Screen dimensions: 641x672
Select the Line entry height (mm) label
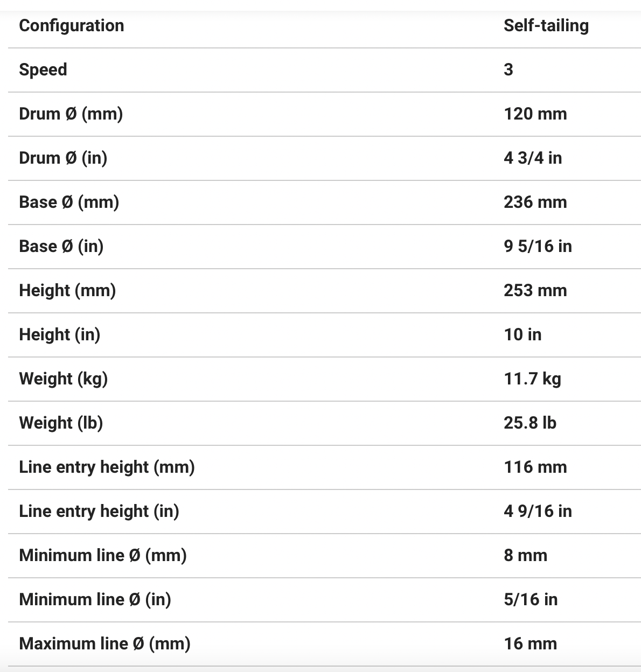(x=107, y=467)
